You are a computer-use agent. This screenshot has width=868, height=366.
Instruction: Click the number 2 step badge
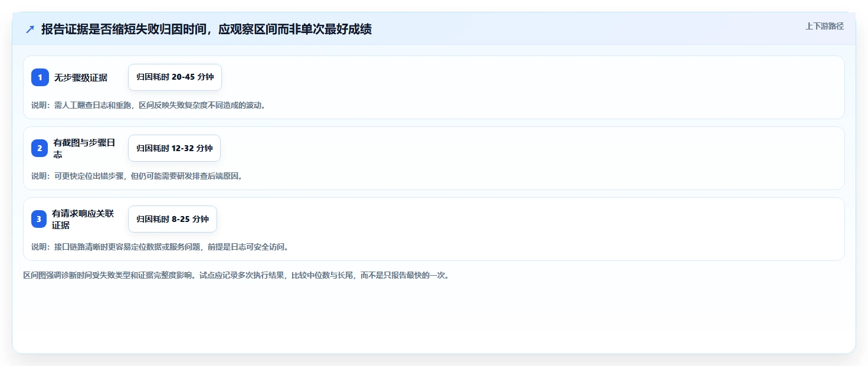point(40,148)
